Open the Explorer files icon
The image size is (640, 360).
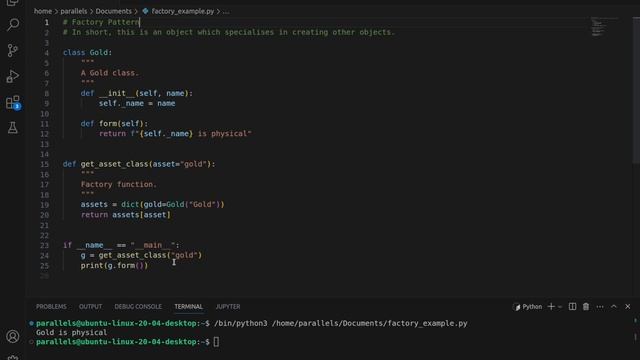coord(13,2)
